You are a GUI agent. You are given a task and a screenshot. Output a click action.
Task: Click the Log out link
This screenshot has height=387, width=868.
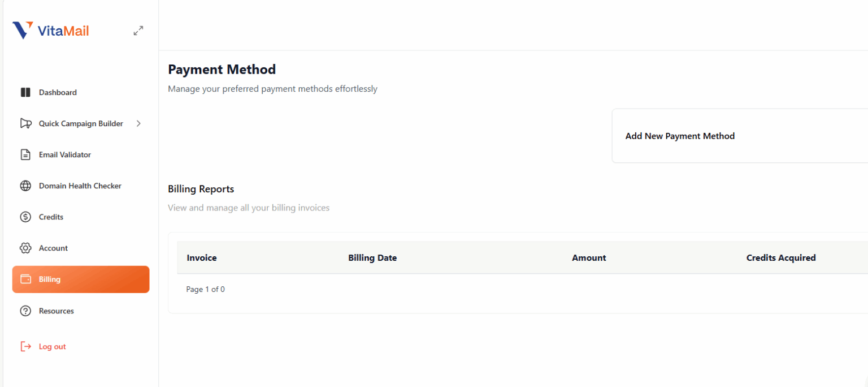pyautogui.click(x=52, y=346)
